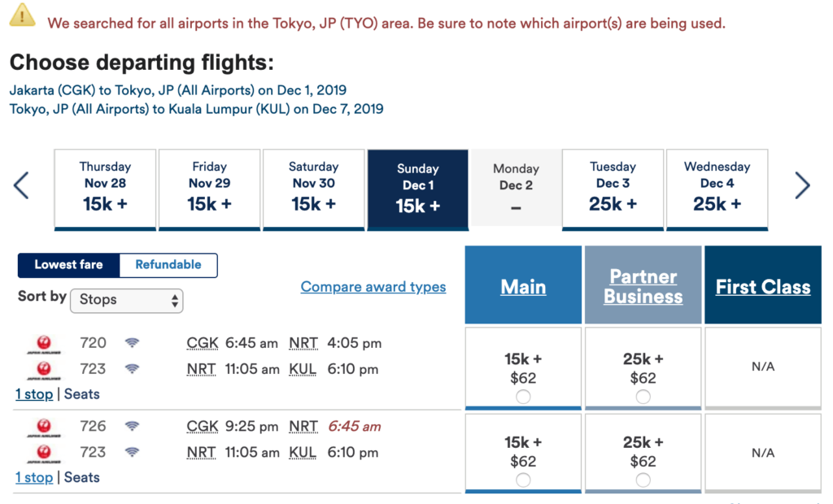This screenshot has height=504, width=833.
Task: Click the 1 stop link on the second itinerary
Action: click(34, 477)
